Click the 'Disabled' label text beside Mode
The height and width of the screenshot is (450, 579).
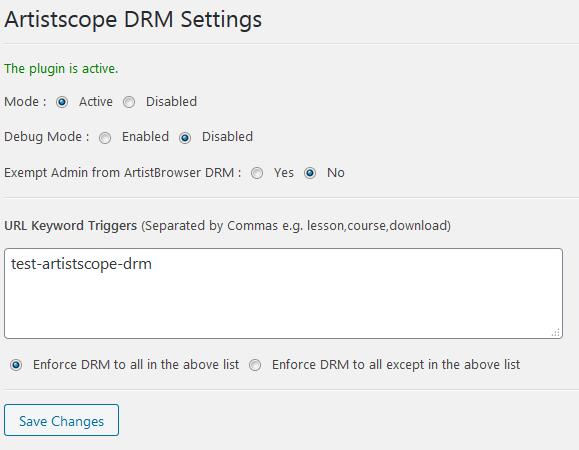coord(171,102)
